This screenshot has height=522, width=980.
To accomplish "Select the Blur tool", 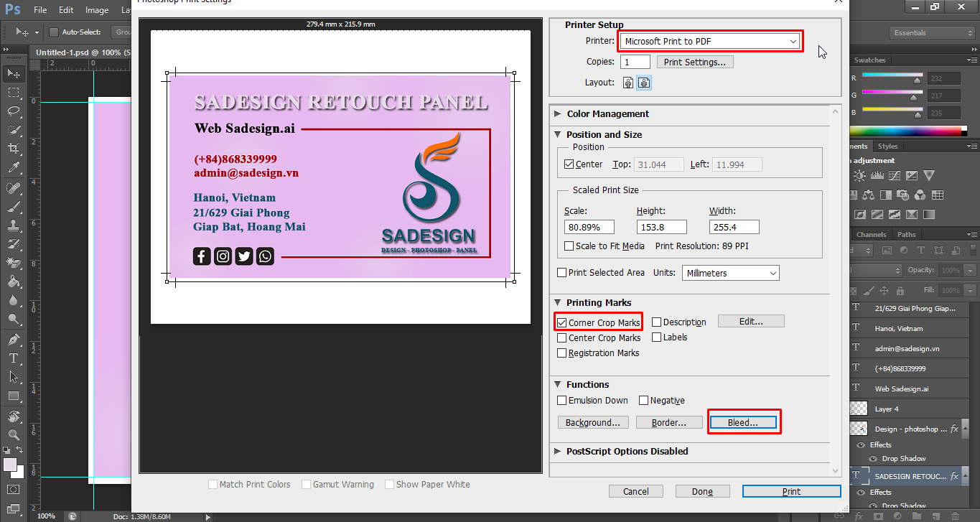I will (x=14, y=300).
